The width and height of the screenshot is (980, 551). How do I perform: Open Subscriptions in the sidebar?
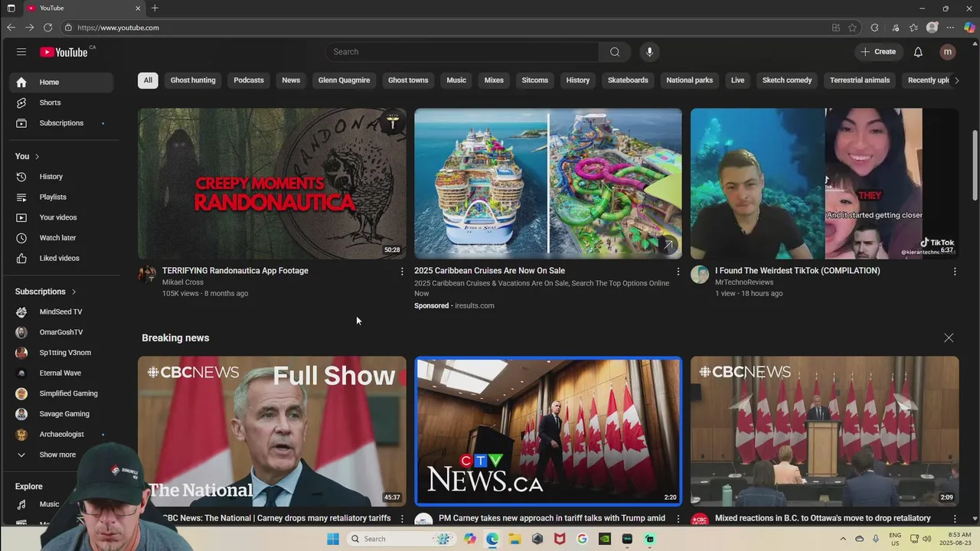(x=61, y=123)
